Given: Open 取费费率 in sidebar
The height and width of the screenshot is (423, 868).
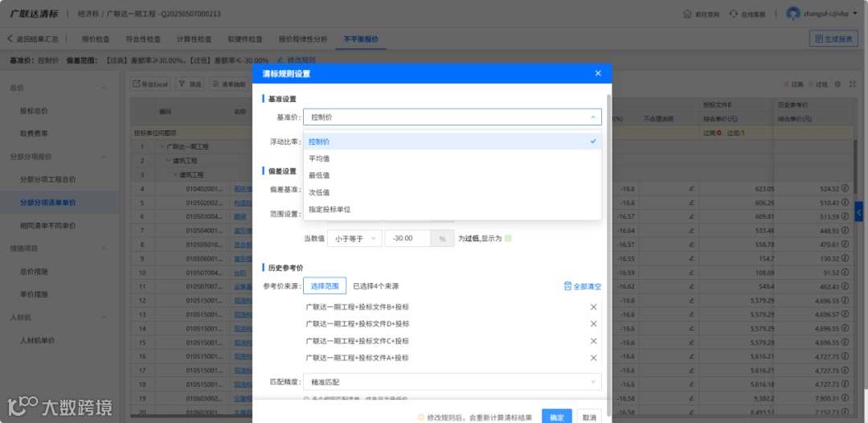Looking at the screenshot, I should coord(34,133).
